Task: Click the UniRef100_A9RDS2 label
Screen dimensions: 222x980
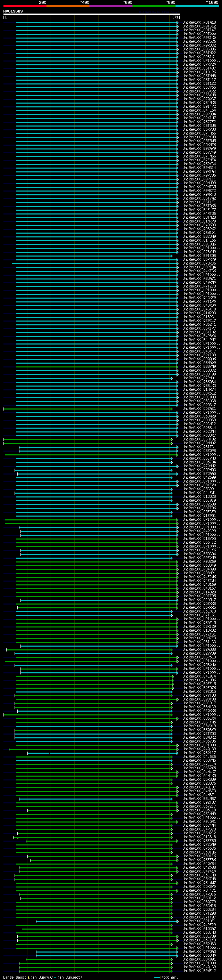Action: (199, 45)
